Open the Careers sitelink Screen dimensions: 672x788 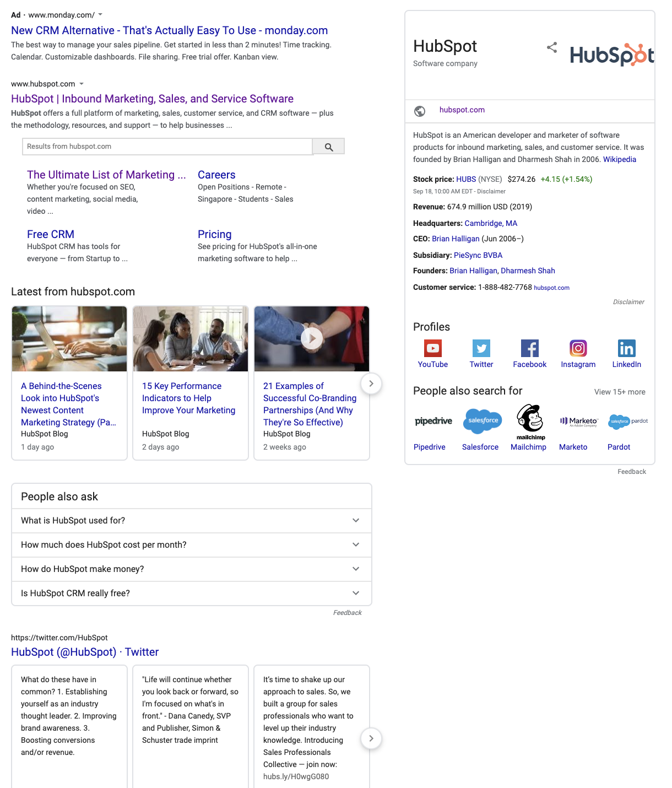pos(216,175)
